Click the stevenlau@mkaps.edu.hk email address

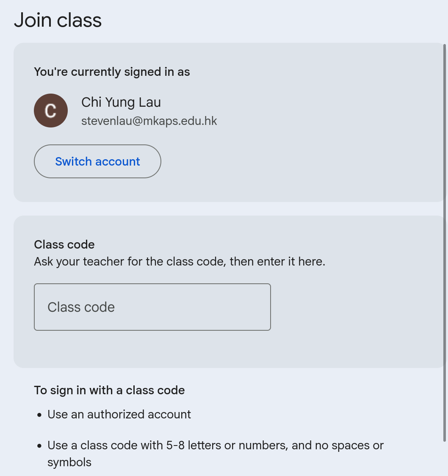[x=149, y=121]
